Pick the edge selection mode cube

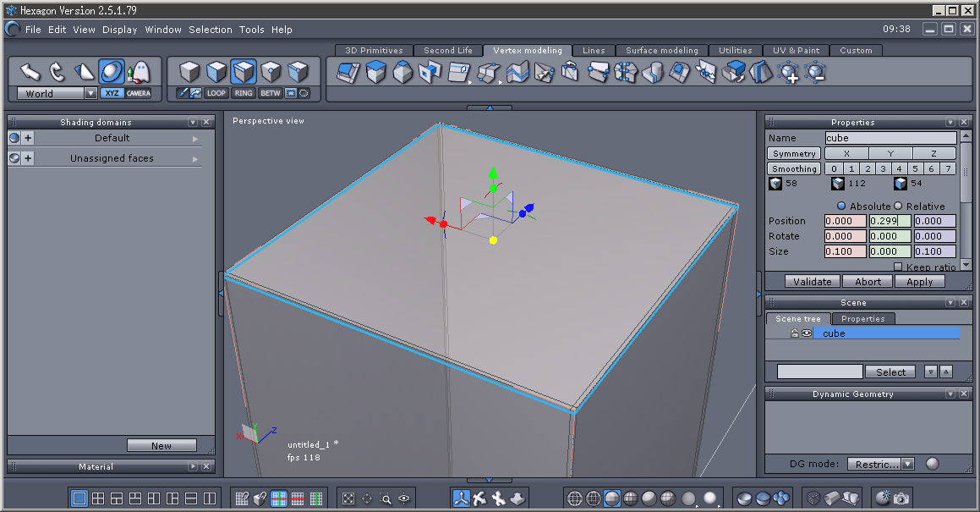coord(244,72)
